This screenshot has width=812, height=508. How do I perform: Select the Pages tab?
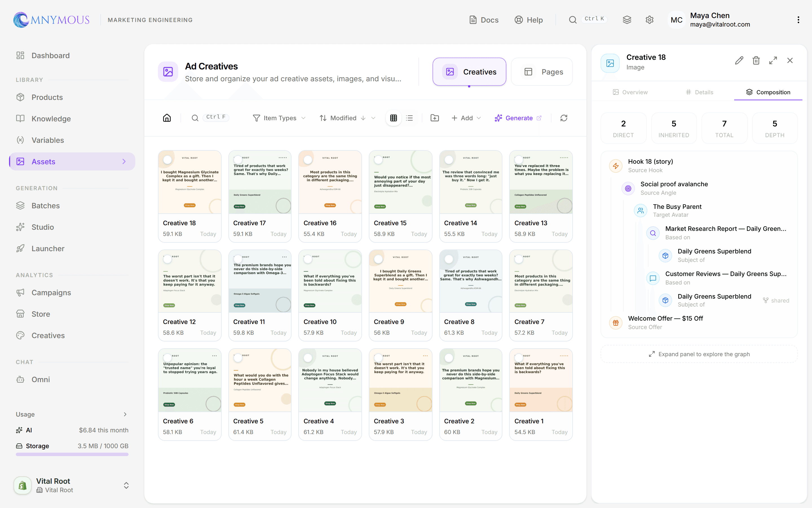[x=542, y=72]
